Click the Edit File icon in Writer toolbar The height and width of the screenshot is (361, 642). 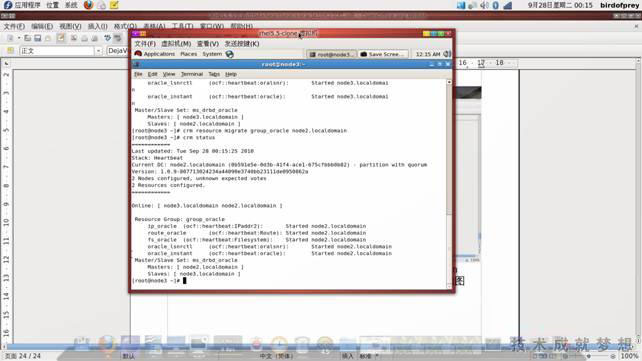click(x=61, y=38)
